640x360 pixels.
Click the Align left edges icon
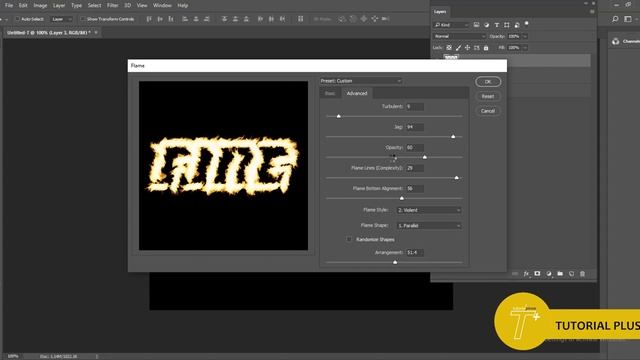click(x=185, y=19)
